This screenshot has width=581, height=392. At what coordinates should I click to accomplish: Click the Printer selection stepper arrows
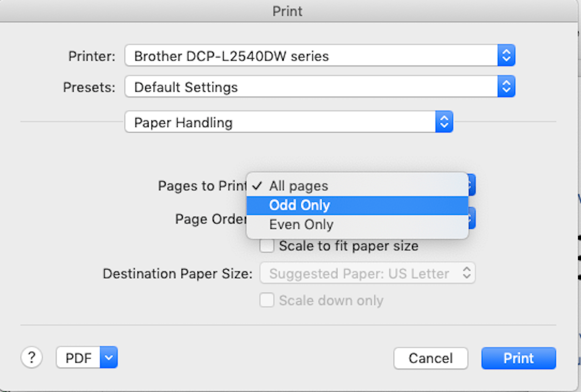(506, 56)
